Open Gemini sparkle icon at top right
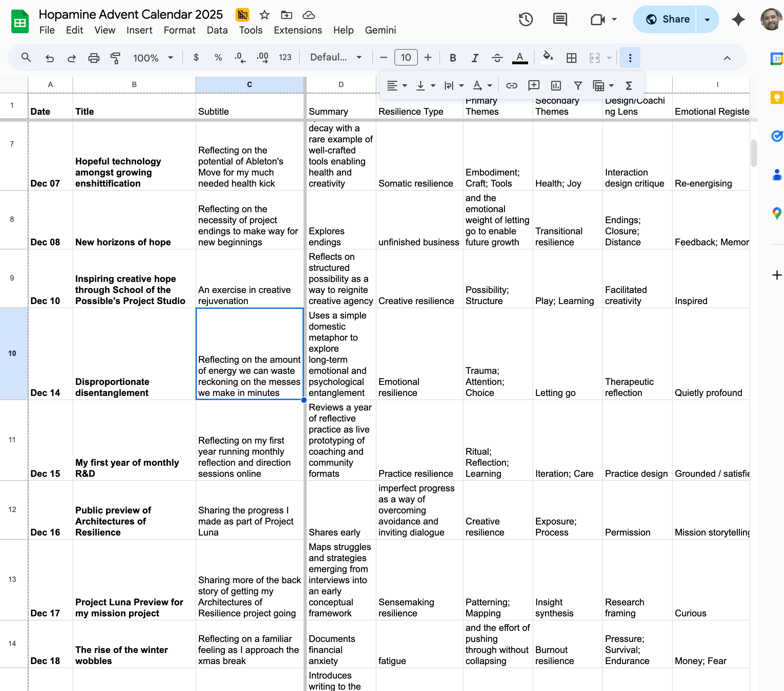Screen dimensions: 784x691 [x=738, y=19]
